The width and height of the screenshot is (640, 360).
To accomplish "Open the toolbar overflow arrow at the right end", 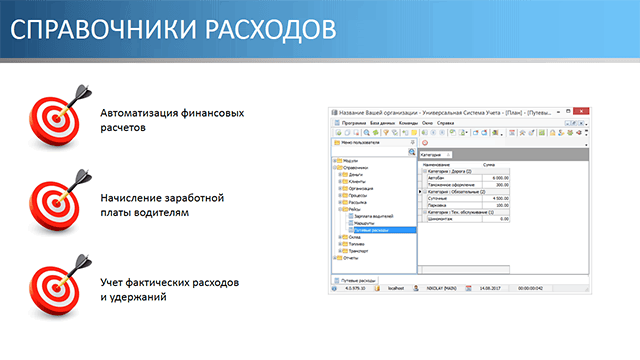I will (587, 133).
